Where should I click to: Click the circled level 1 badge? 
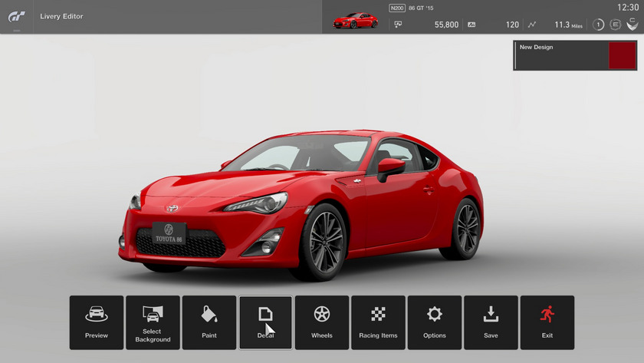(x=598, y=25)
